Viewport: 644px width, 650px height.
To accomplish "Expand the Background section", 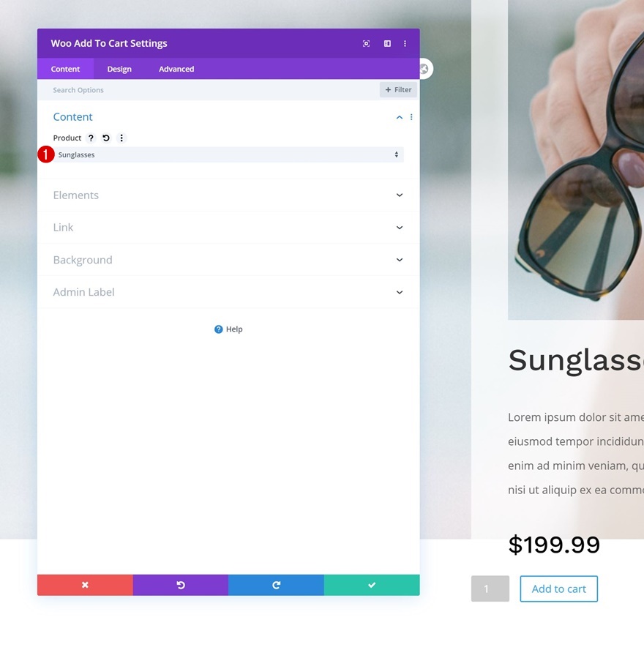I will click(x=228, y=260).
